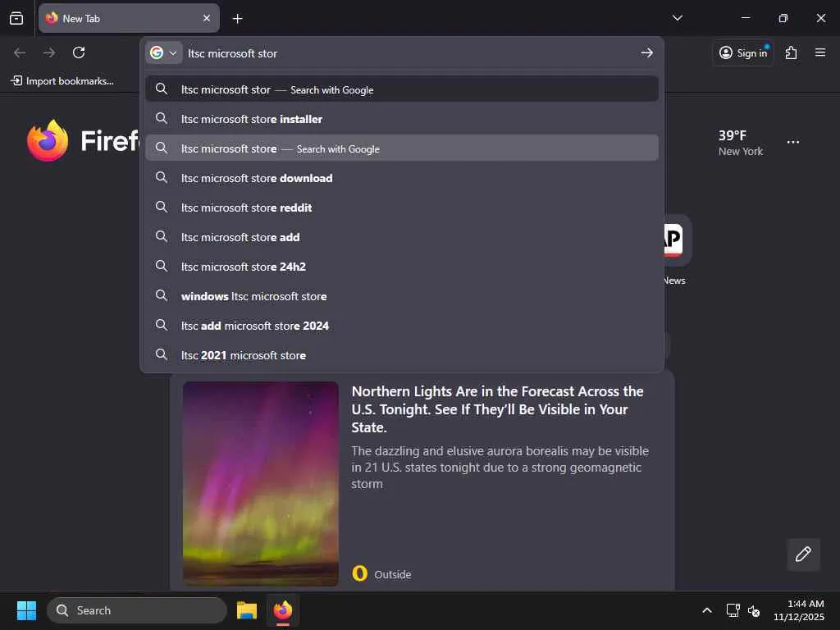Viewport: 840px width, 630px height.
Task: Open the Firefox View tab list icon
Action: 16,18
